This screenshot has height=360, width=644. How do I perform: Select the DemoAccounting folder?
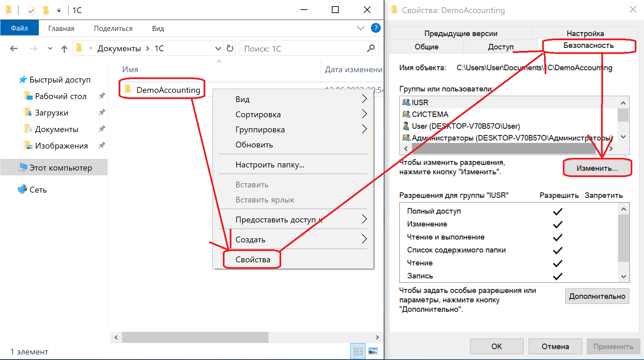coord(162,90)
